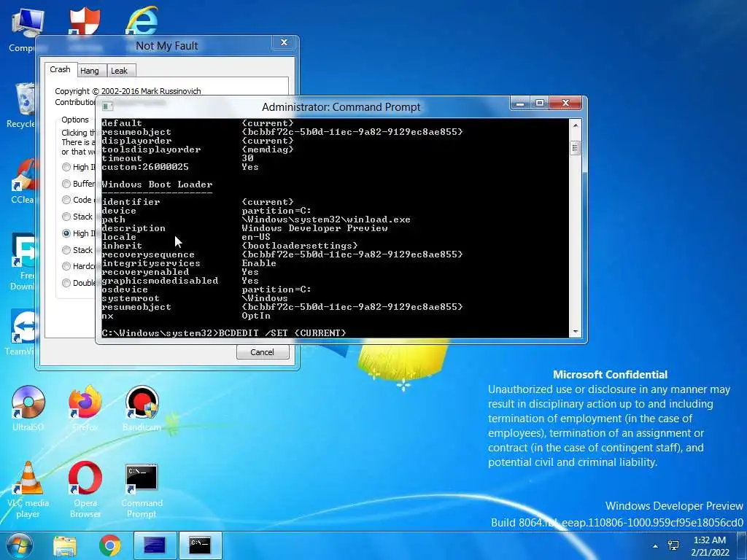The width and height of the screenshot is (747, 560).
Task: Open File Explorer from the taskbar
Action: 65,545
